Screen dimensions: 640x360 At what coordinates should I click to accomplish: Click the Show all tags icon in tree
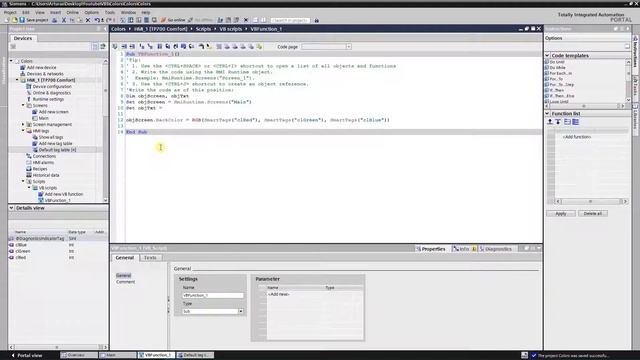[35, 137]
